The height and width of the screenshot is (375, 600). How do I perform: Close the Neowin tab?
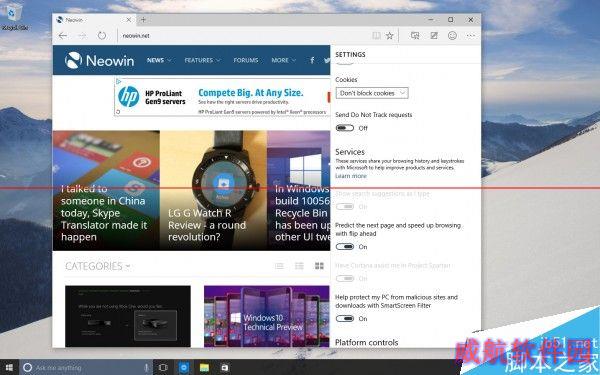point(129,20)
